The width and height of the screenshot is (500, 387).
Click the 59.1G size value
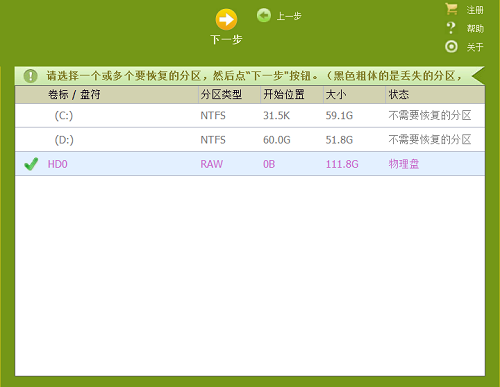click(x=339, y=116)
